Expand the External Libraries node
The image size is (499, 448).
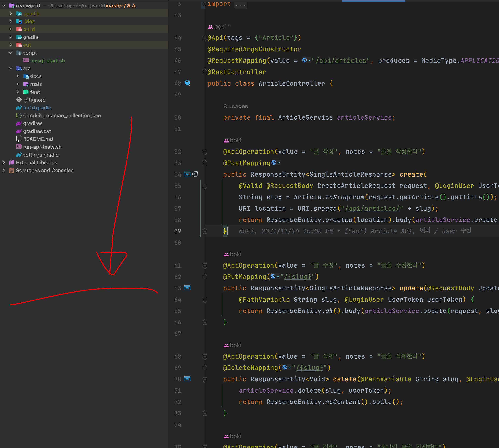pyautogui.click(x=4, y=162)
